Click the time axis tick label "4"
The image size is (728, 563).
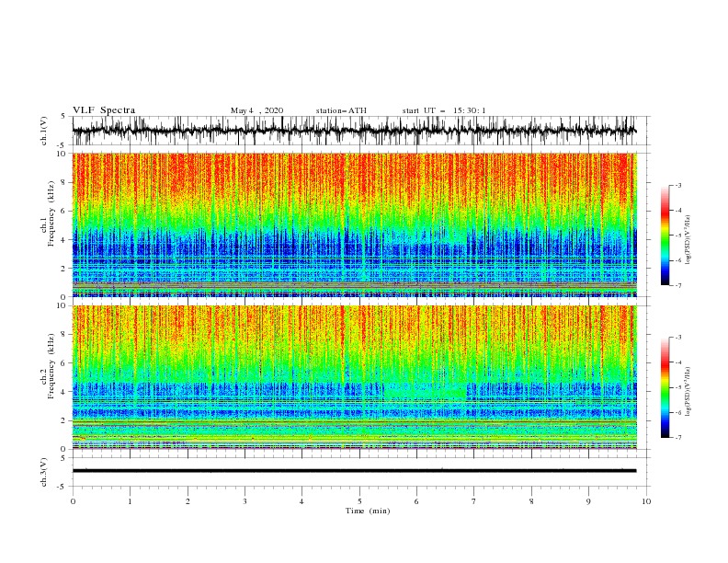[302, 501]
